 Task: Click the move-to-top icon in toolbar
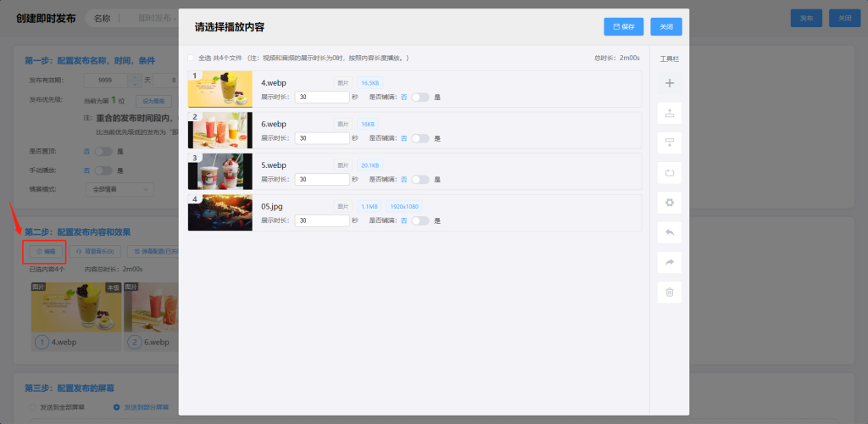click(670, 113)
